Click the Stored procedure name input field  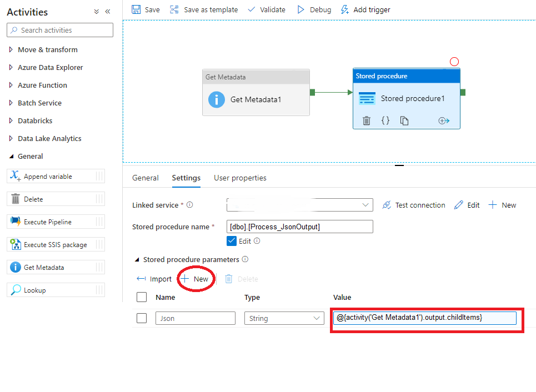point(299,227)
